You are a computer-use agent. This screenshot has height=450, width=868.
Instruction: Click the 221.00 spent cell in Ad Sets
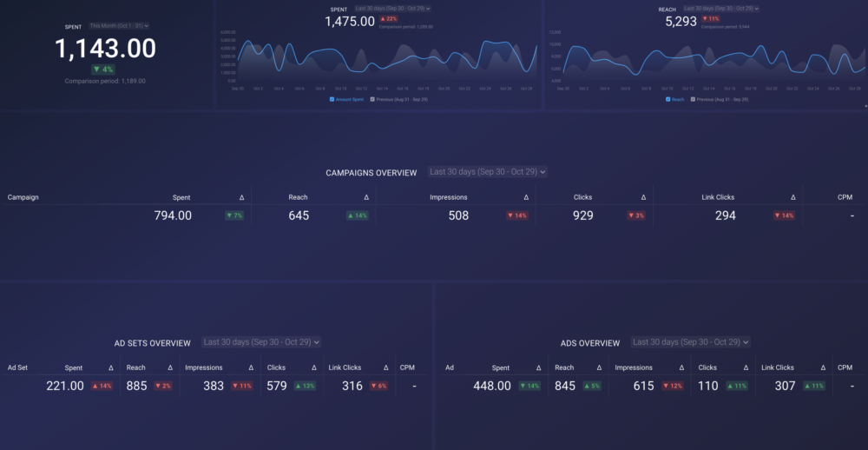pos(65,386)
